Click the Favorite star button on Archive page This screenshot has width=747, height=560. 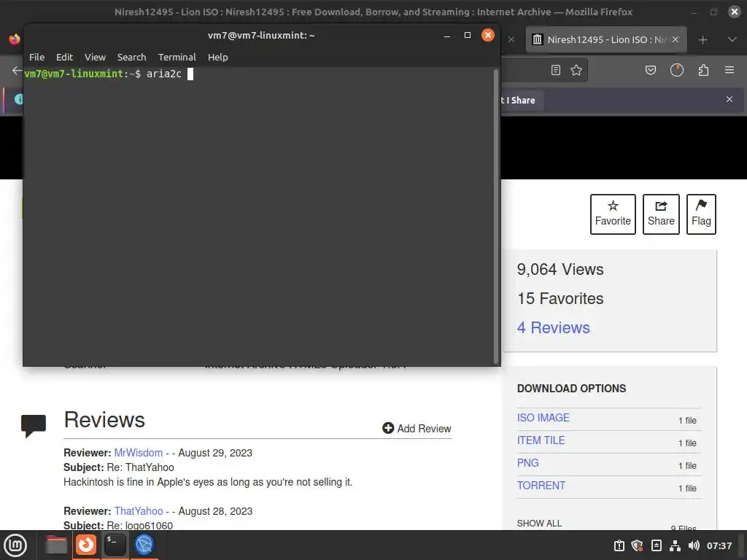coord(613,214)
